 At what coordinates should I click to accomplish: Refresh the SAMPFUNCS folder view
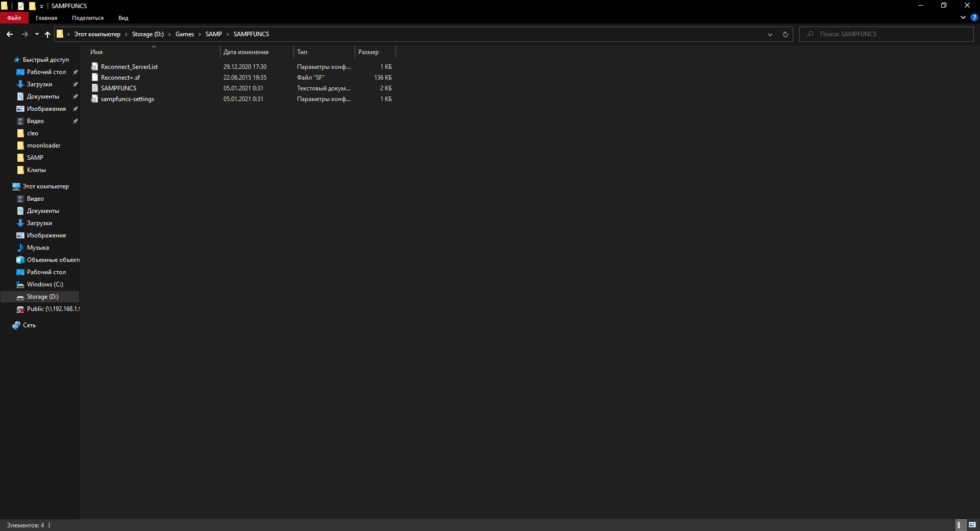click(785, 34)
